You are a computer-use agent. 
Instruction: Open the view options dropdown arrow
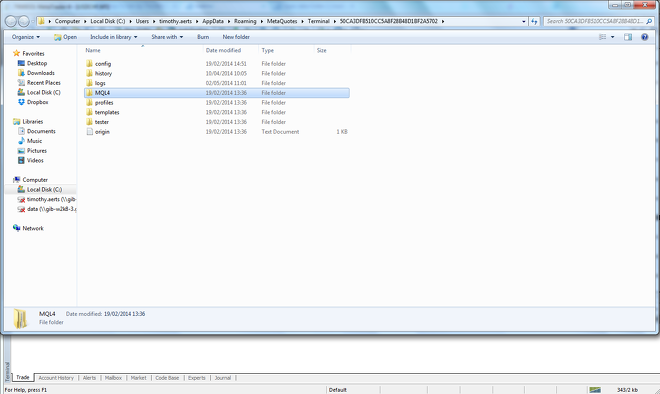pyautogui.click(x=612, y=37)
